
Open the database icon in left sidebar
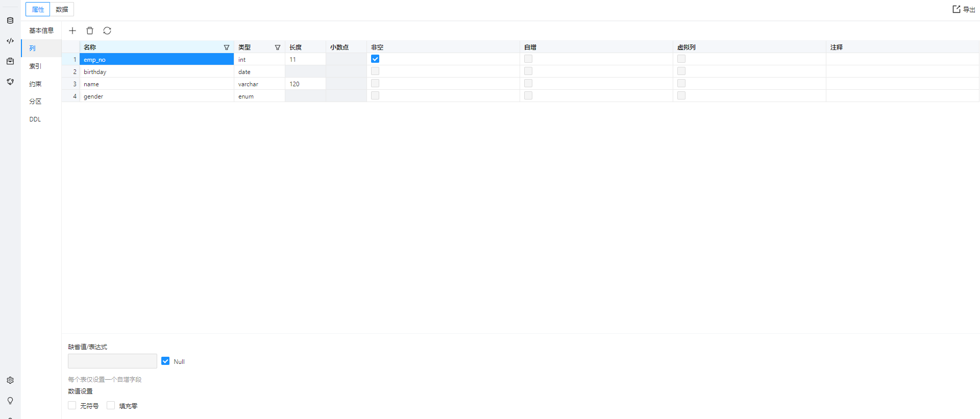point(10,20)
